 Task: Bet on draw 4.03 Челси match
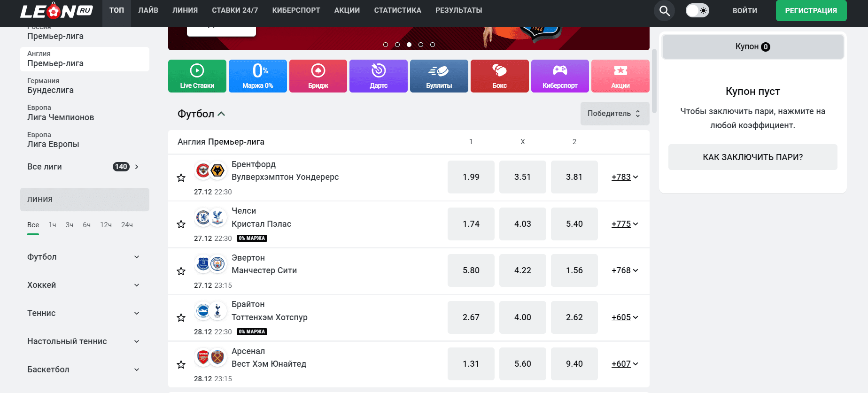click(523, 224)
